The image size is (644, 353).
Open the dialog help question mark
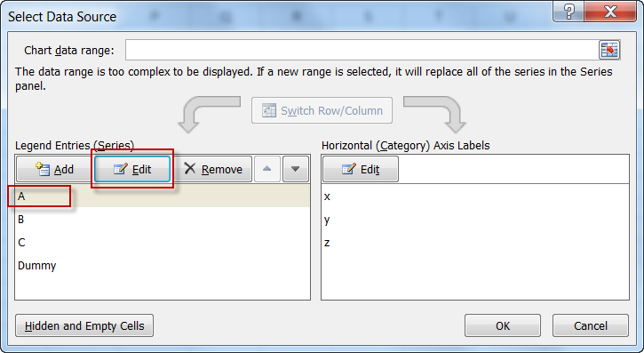click(568, 11)
